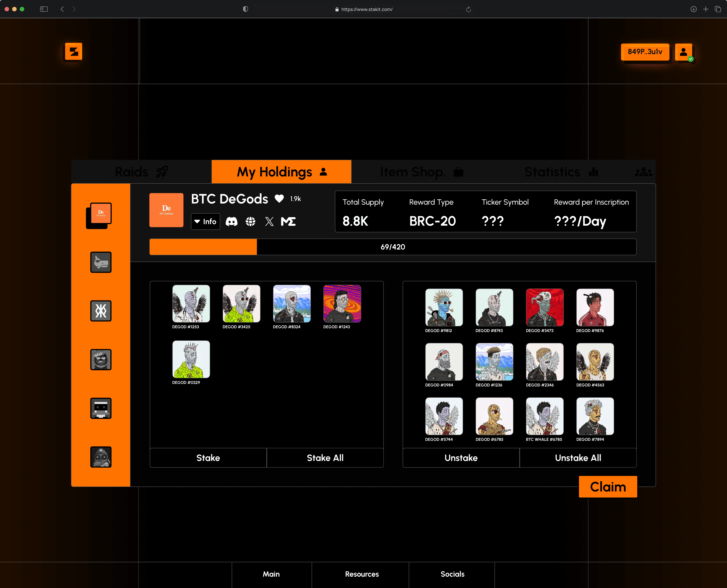Click the 69/420 progress bar
This screenshot has width=727, height=588.
(x=393, y=247)
